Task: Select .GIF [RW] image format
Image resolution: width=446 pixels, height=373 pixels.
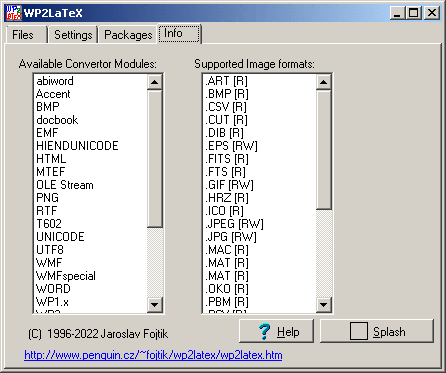Action: pos(259,185)
